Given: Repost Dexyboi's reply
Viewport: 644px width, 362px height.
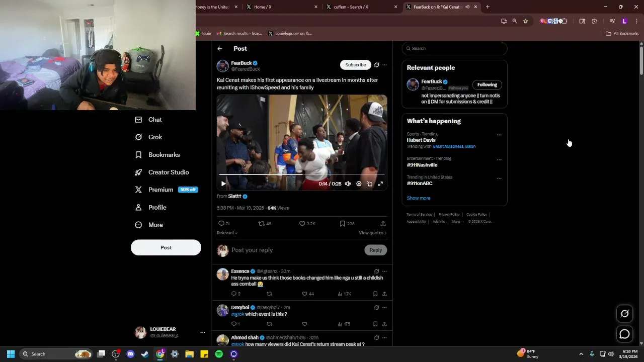Looking at the screenshot, I should (x=269, y=324).
